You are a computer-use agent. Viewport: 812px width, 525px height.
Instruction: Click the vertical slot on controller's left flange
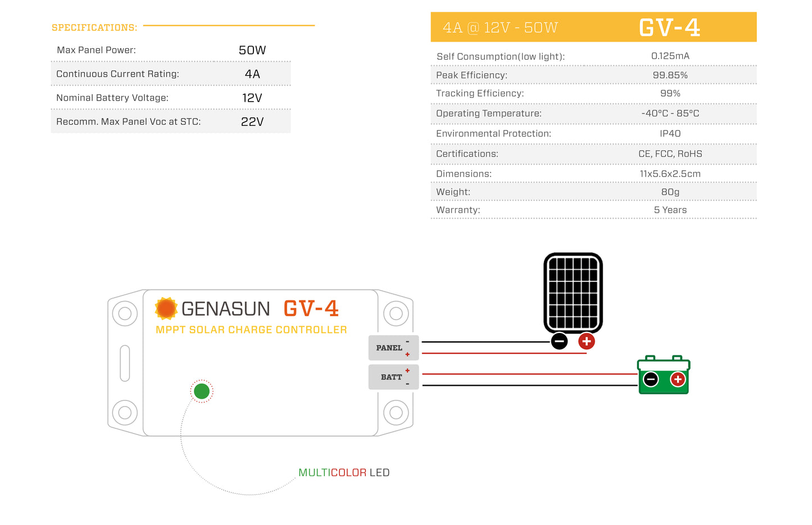click(125, 363)
